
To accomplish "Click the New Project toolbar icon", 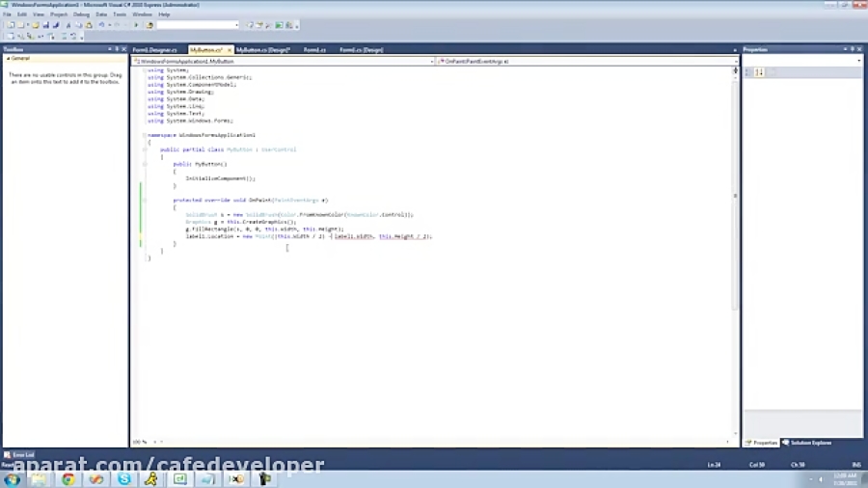I will 11,25.
